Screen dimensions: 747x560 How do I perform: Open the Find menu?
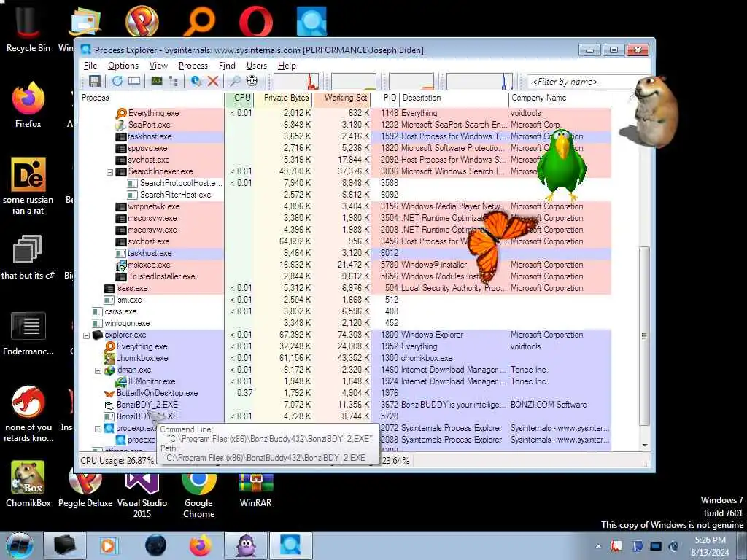click(227, 66)
